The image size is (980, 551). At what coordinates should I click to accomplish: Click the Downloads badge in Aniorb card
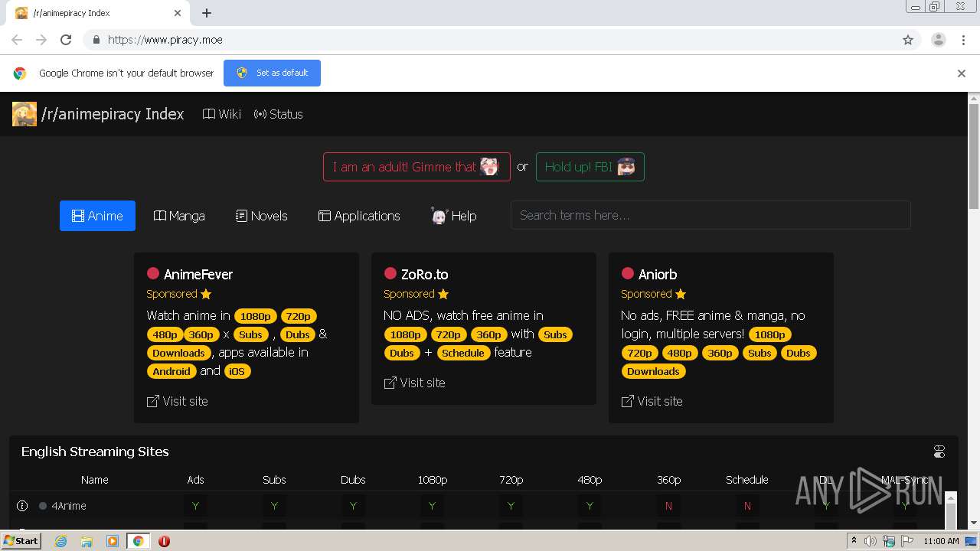653,371
